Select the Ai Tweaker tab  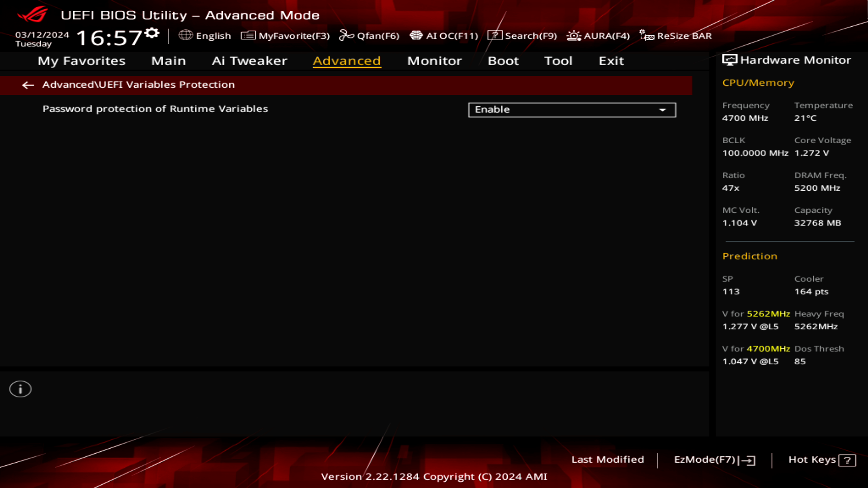click(249, 60)
